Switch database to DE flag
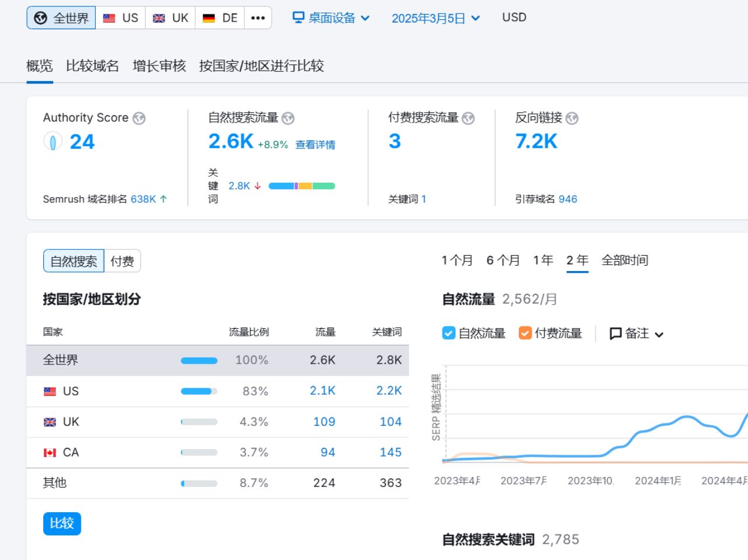Viewport: 748px width, 560px height. coord(220,18)
